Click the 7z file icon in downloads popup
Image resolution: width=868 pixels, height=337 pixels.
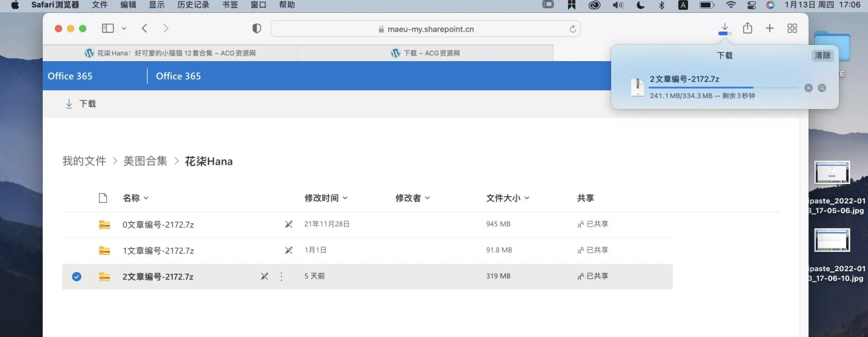[x=638, y=87]
